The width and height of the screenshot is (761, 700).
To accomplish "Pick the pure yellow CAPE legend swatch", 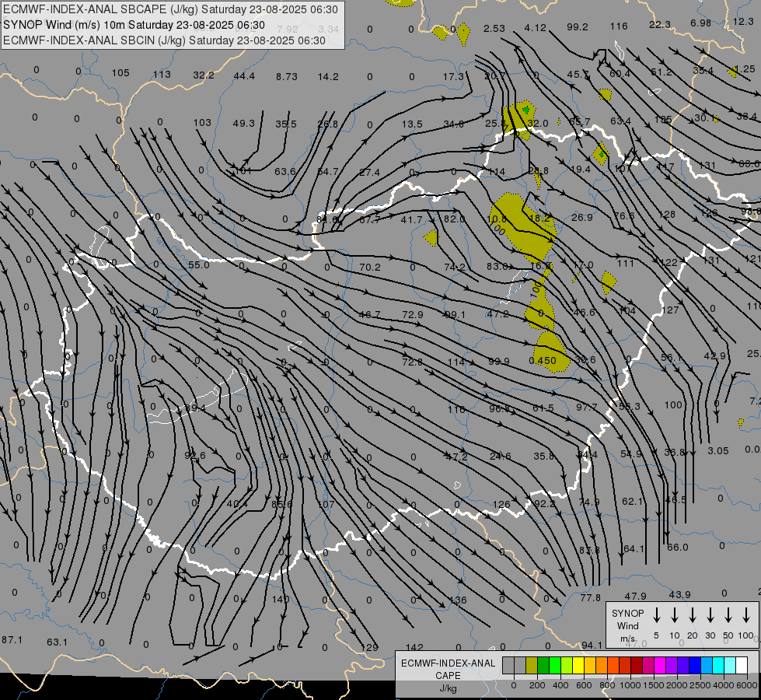I will (578, 665).
